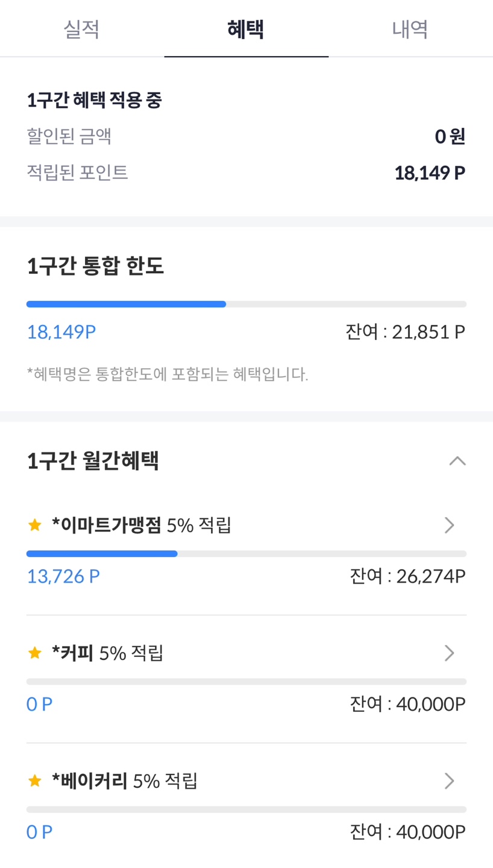Open the 내역 tab

410,29
